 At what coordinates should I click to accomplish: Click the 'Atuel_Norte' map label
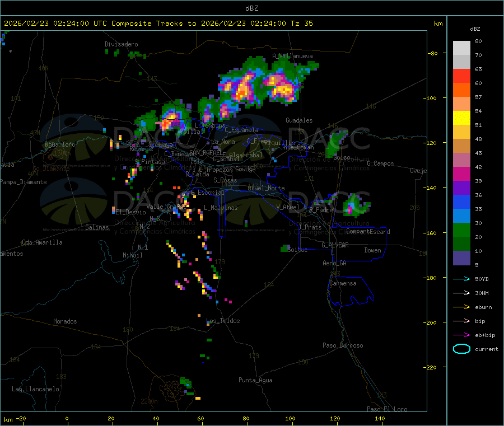(x=266, y=188)
